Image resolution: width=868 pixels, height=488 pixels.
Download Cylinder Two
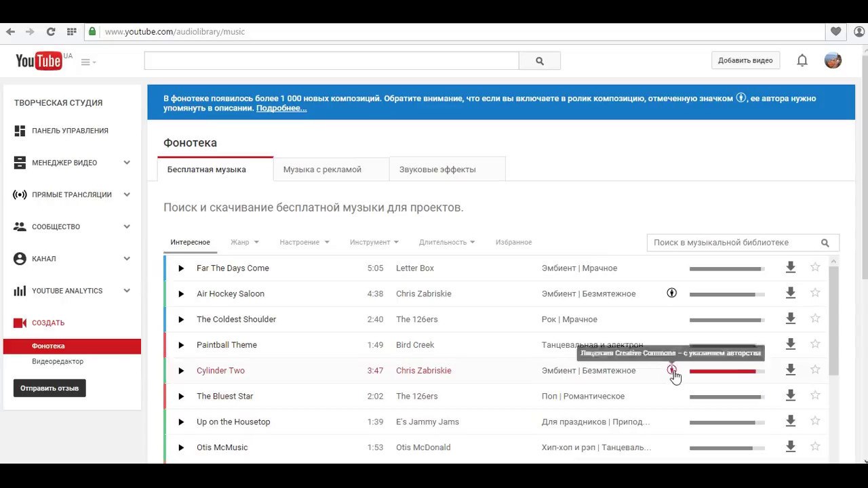(x=790, y=370)
